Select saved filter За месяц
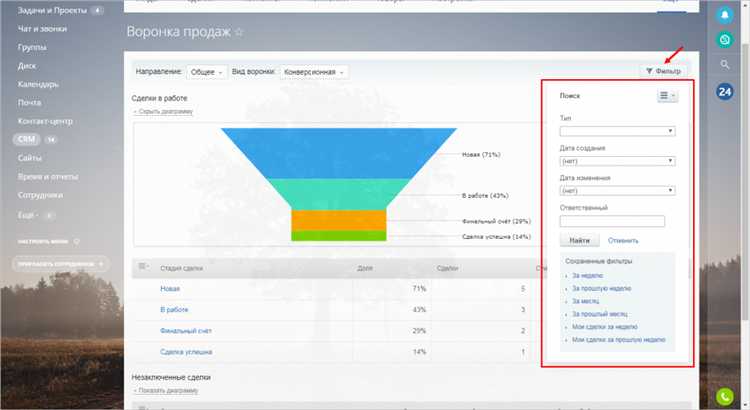This screenshot has width=750, height=410. [585, 301]
